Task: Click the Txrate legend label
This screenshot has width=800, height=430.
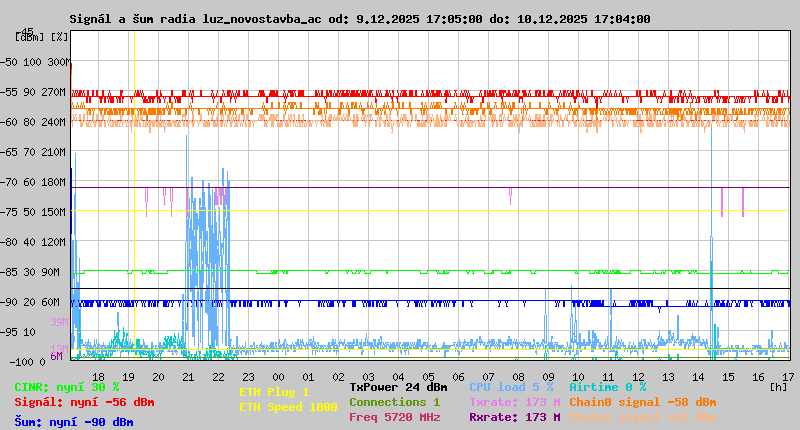Action: tap(514, 402)
